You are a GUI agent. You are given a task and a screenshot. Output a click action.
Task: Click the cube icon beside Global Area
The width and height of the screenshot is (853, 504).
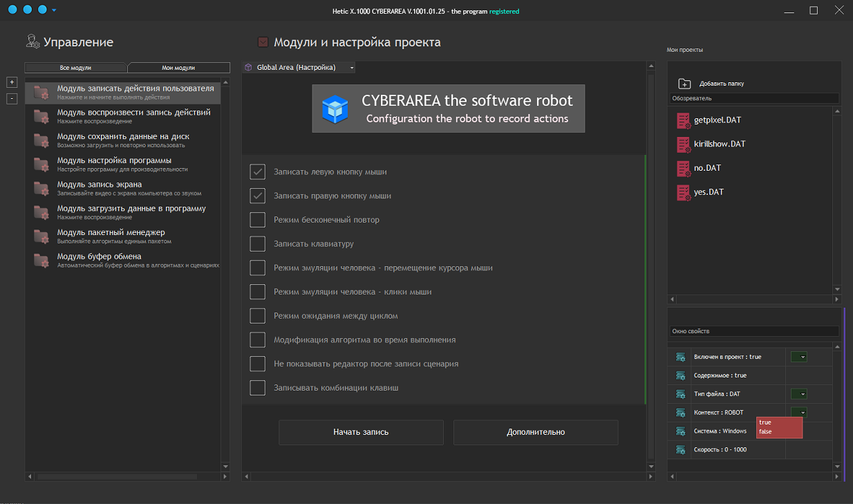(x=248, y=68)
